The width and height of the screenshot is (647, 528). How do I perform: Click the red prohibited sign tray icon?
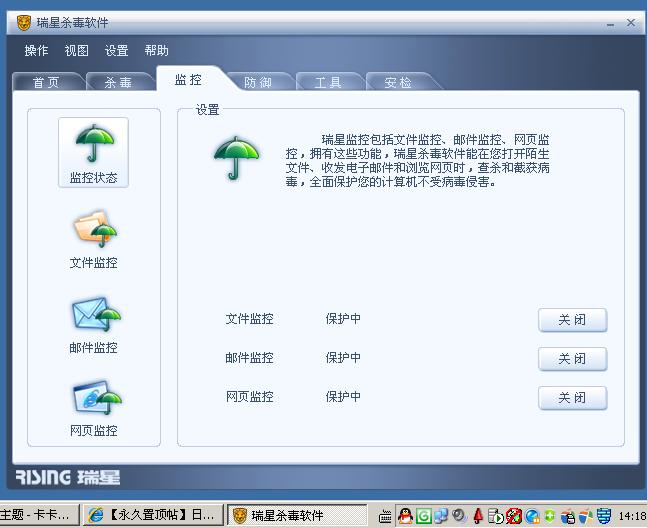coord(514,516)
